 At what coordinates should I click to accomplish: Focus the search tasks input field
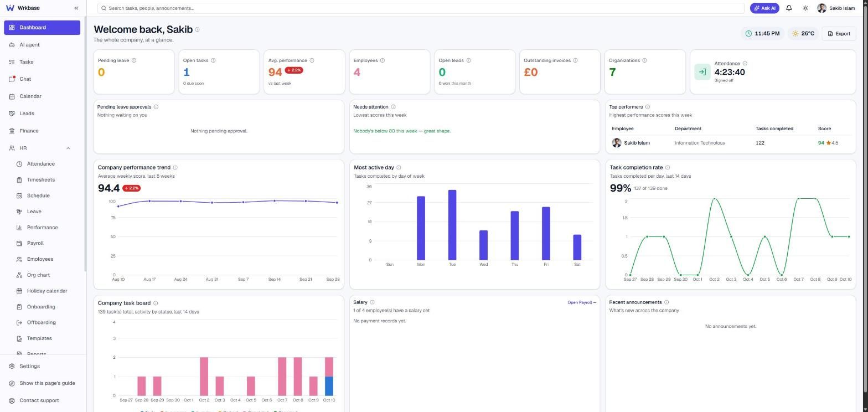click(x=421, y=8)
